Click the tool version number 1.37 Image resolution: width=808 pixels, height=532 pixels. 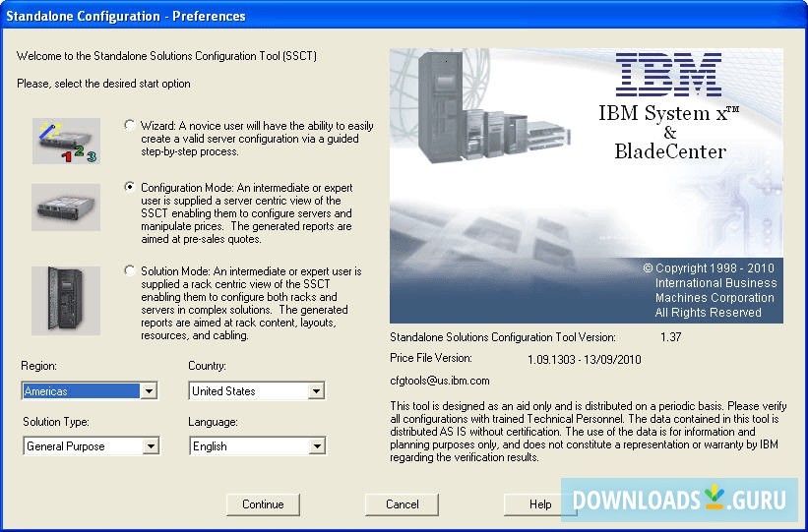click(x=671, y=337)
